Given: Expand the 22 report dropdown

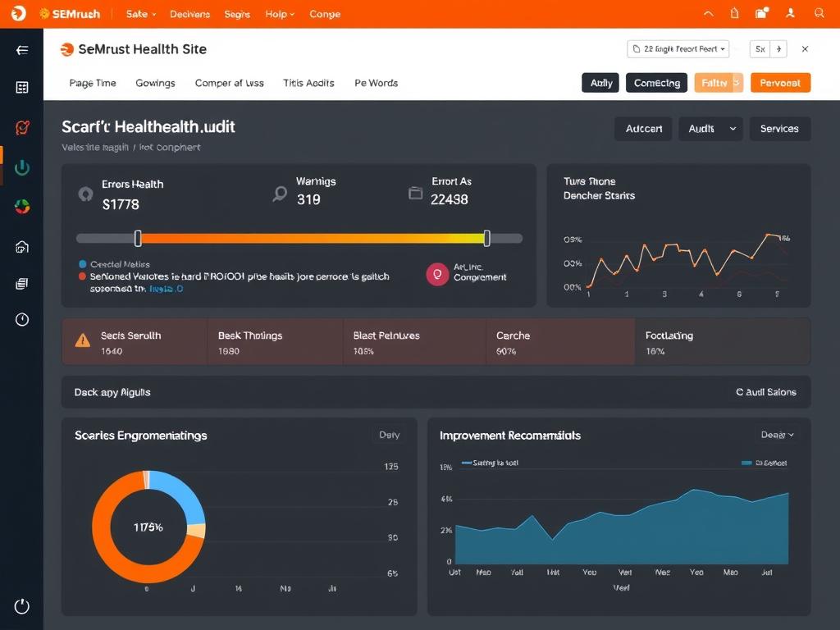Looking at the screenshot, I should click(678, 48).
